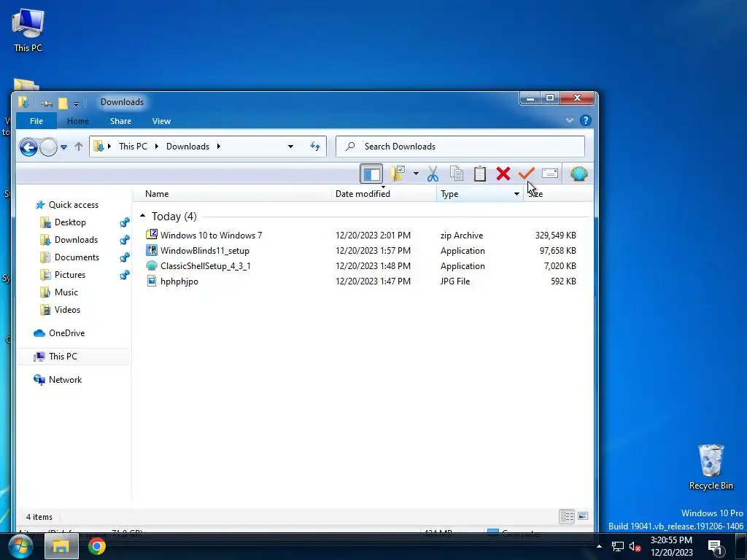Select Quick access in navigation pane

point(74,205)
